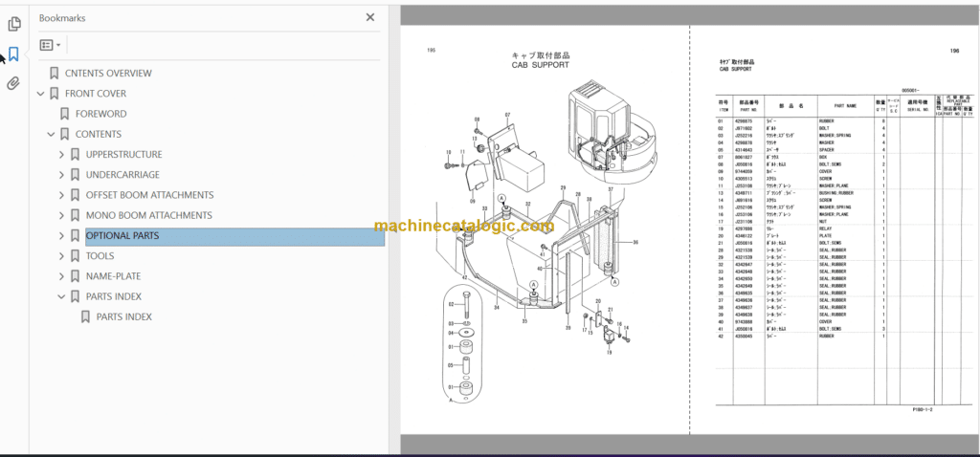The image size is (980, 457).
Task: Click the PART NAME column header
Action: (847, 106)
